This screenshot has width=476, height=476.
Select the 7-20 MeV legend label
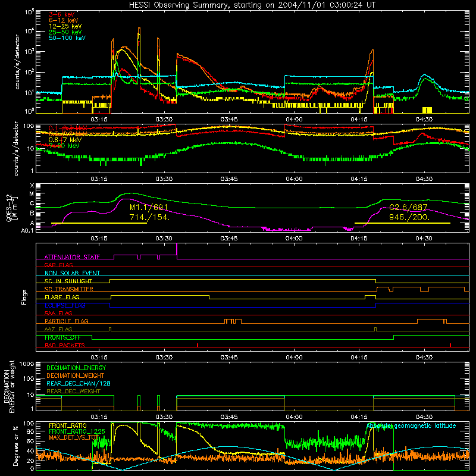64,146
